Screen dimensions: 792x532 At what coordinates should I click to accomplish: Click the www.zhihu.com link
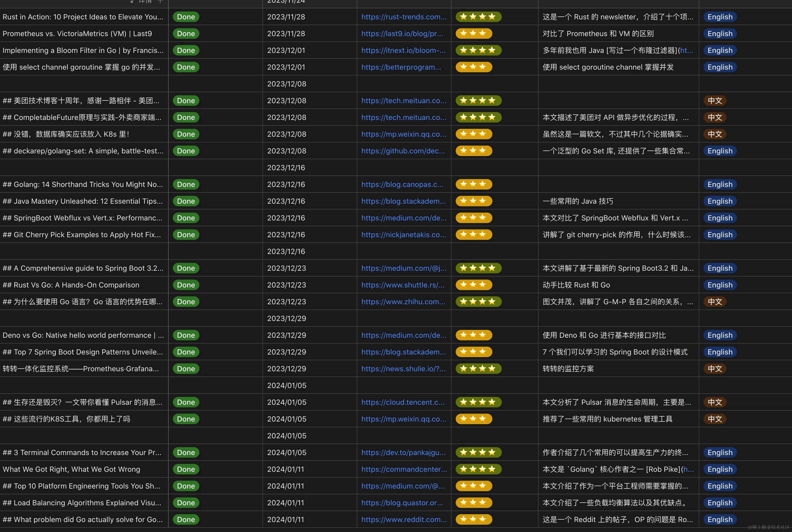403,302
